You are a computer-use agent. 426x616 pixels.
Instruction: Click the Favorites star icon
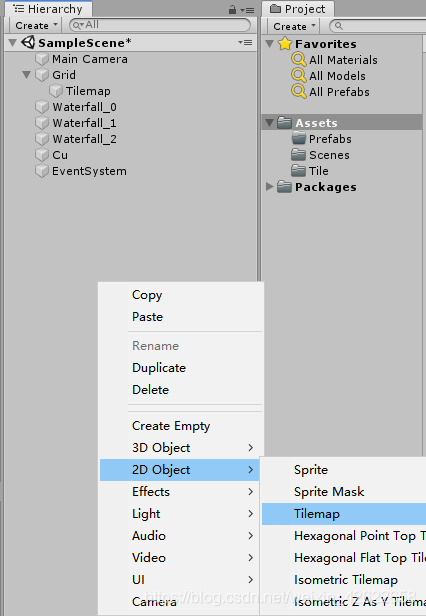click(x=285, y=43)
